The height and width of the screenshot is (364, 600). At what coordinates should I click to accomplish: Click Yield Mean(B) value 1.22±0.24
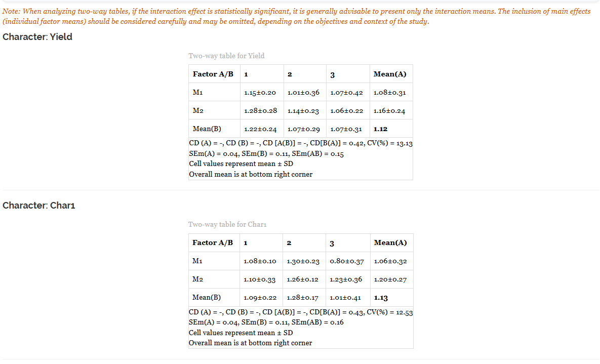pyautogui.click(x=260, y=129)
